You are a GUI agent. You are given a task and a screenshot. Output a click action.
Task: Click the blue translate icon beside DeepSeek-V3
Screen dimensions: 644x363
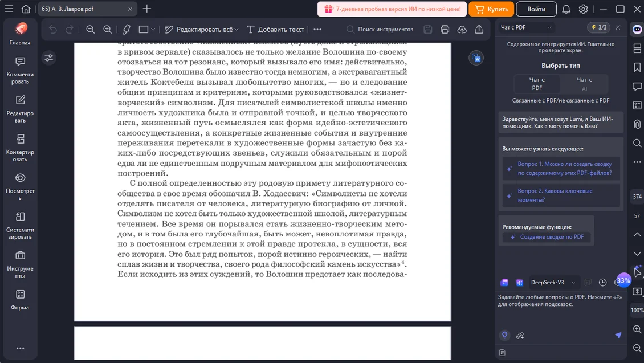click(x=520, y=282)
